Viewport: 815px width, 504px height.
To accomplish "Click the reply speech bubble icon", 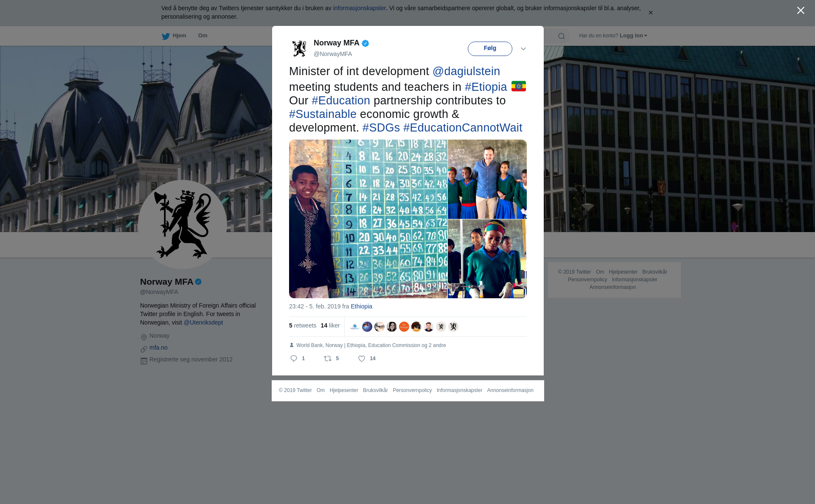I will click(294, 358).
